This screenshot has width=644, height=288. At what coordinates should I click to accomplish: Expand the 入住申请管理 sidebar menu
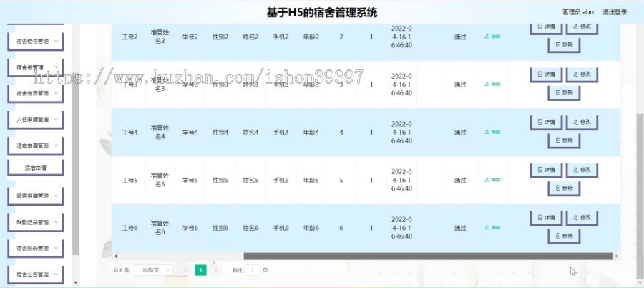tap(35, 120)
